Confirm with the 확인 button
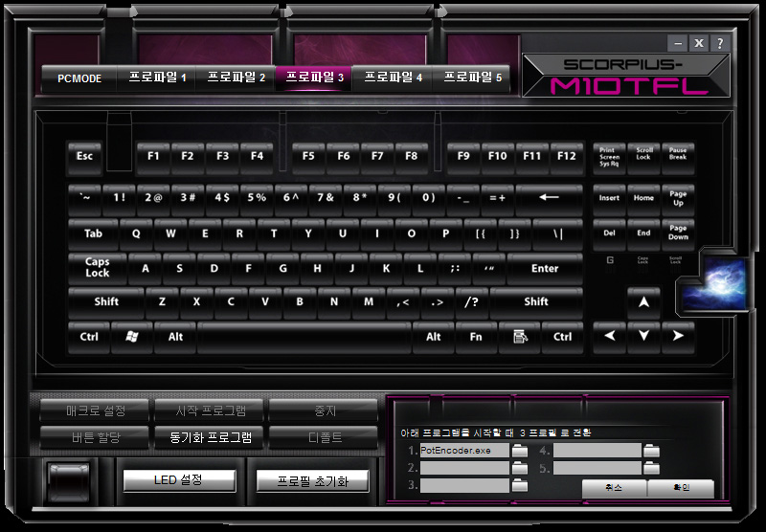 pyautogui.click(x=681, y=488)
